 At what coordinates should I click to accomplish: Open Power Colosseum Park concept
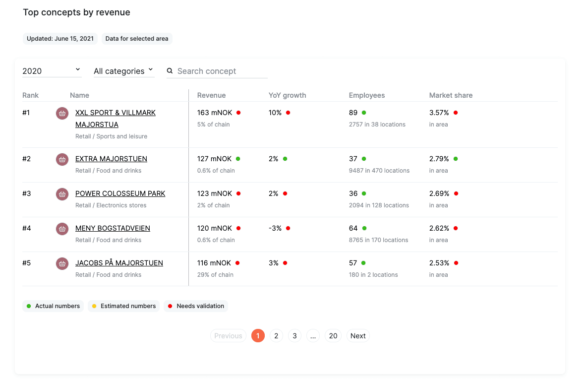click(120, 193)
